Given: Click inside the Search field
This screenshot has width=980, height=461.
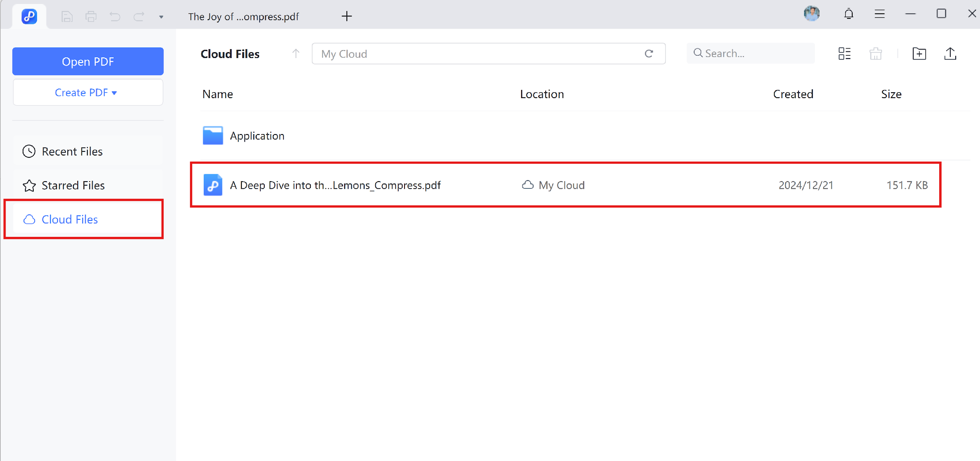Looking at the screenshot, I should [750, 53].
